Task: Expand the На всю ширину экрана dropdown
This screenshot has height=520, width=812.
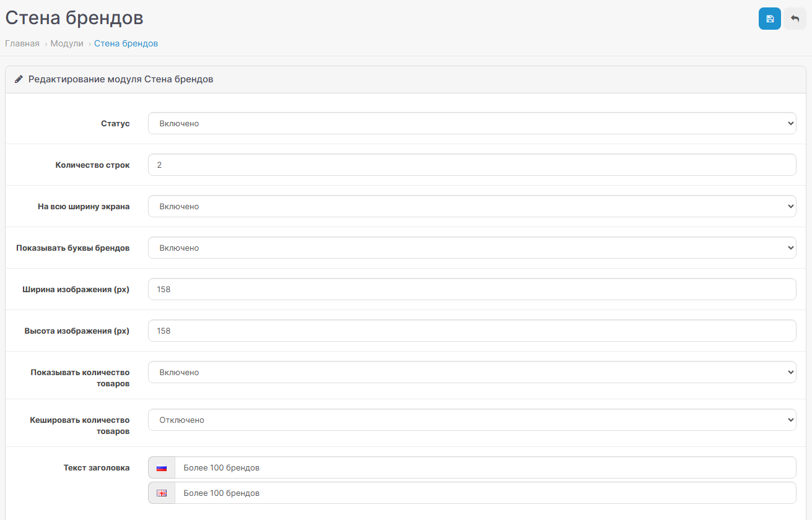Action: pos(471,206)
